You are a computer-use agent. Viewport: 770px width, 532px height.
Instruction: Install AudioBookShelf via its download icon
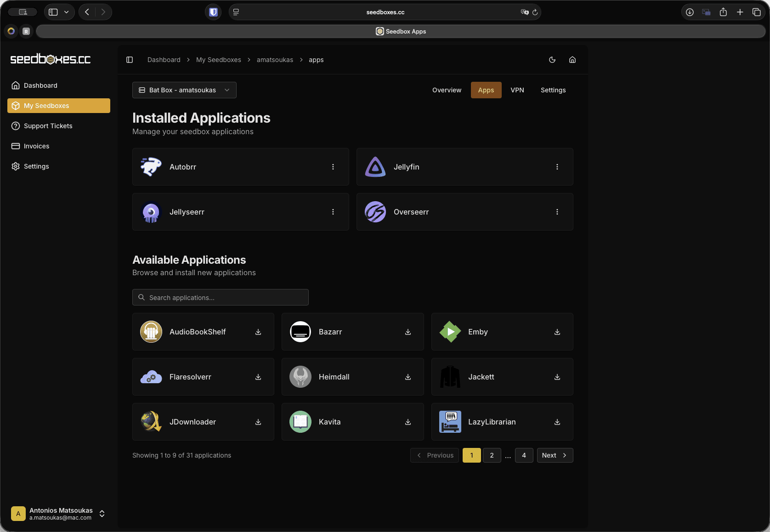click(x=258, y=332)
